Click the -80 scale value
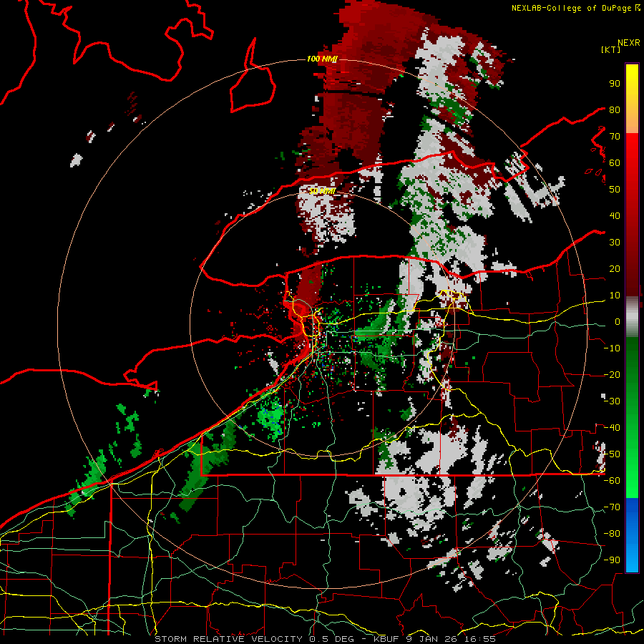644x644 pixels. (613, 534)
